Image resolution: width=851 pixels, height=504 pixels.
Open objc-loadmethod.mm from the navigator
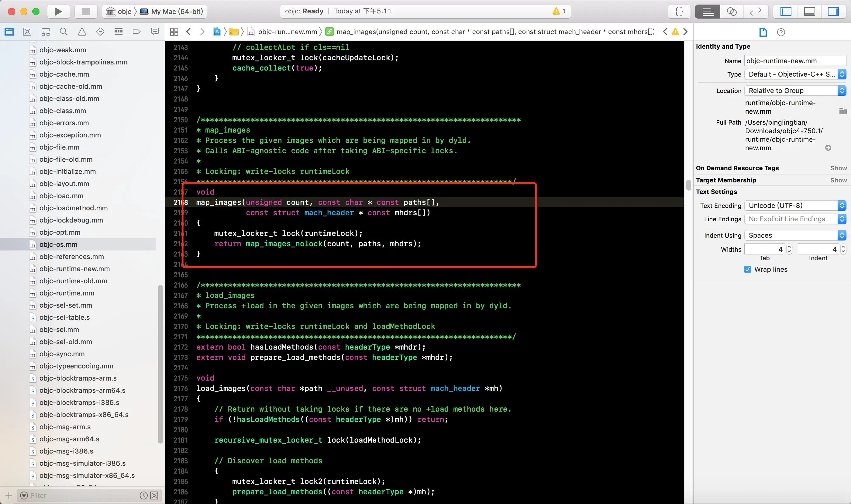click(73, 208)
